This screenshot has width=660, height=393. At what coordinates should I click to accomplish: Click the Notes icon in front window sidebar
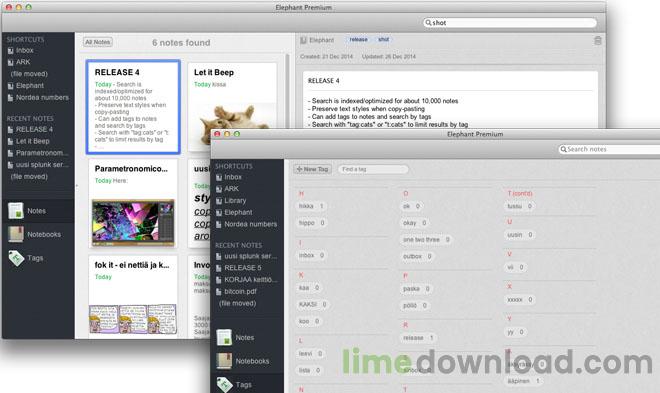[224, 337]
